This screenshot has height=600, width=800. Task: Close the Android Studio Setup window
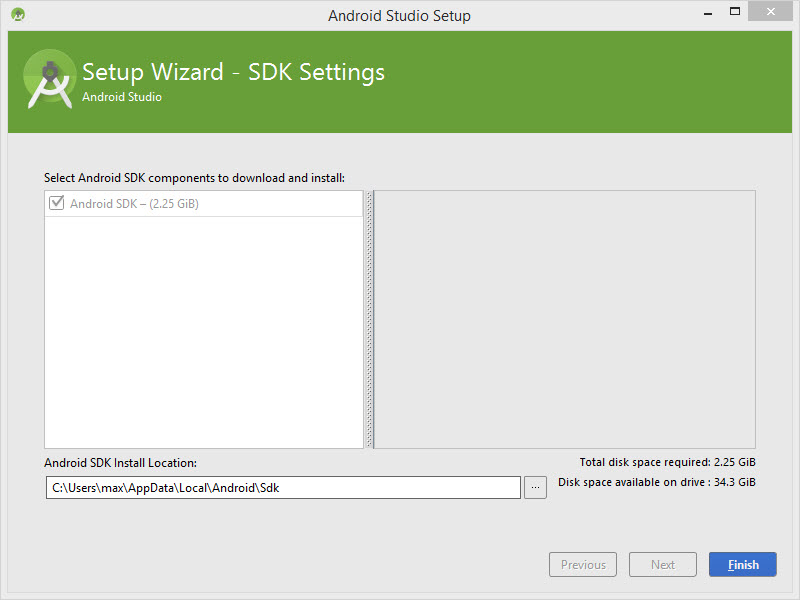click(770, 11)
